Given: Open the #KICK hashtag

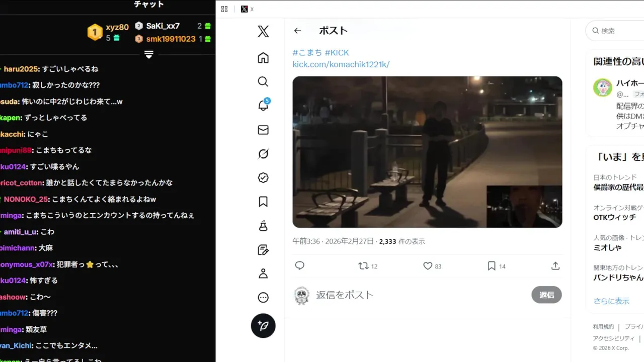Looking at the screenshot, I should point(337,52).
